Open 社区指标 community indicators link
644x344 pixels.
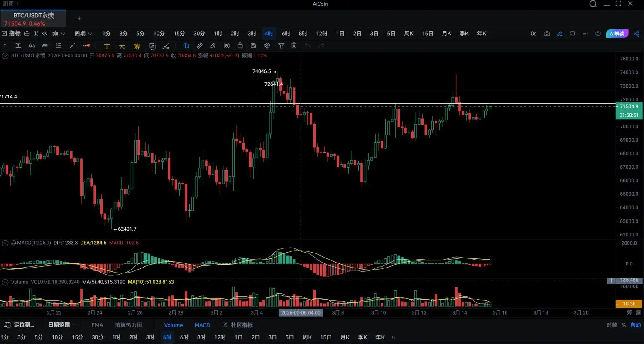pyautogui.click(x=238, y=325)
